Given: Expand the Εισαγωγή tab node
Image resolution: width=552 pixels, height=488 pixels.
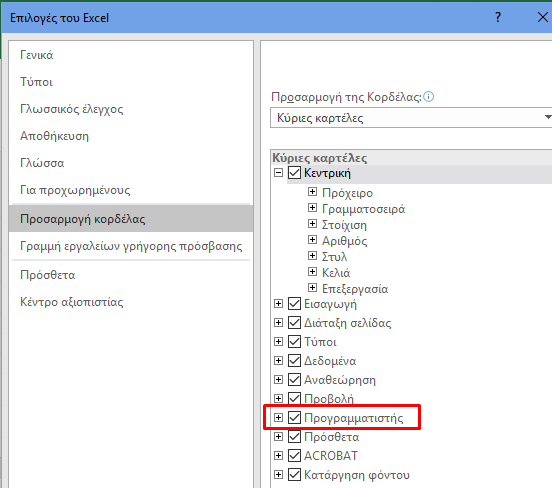Looking at the screenshot, I should tap(278, 304).
